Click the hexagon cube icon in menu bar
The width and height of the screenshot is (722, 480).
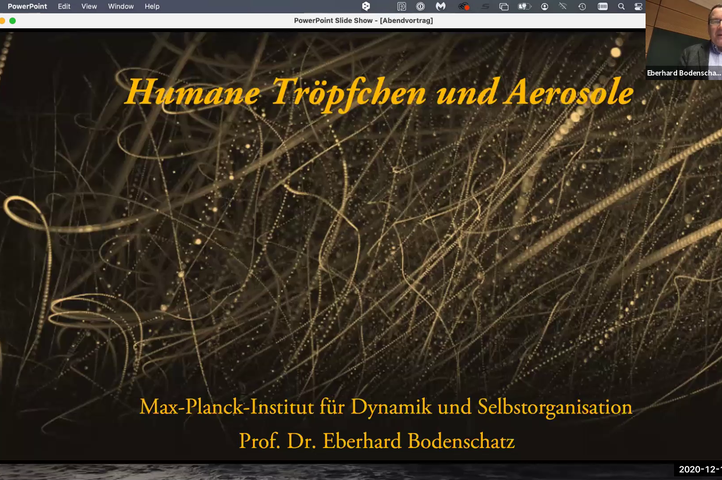click(366, 6)
